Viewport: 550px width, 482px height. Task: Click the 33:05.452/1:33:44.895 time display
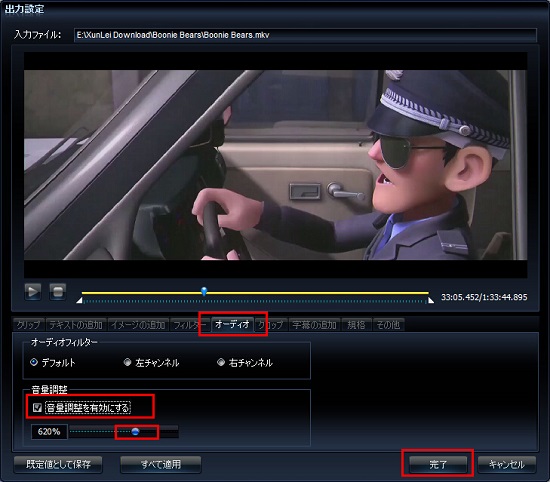[484, 297]
